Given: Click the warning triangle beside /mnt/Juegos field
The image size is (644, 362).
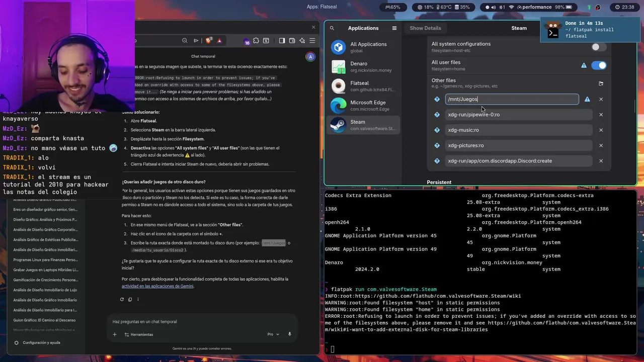Looking at the screenshot, I should (x=587, y=99).
